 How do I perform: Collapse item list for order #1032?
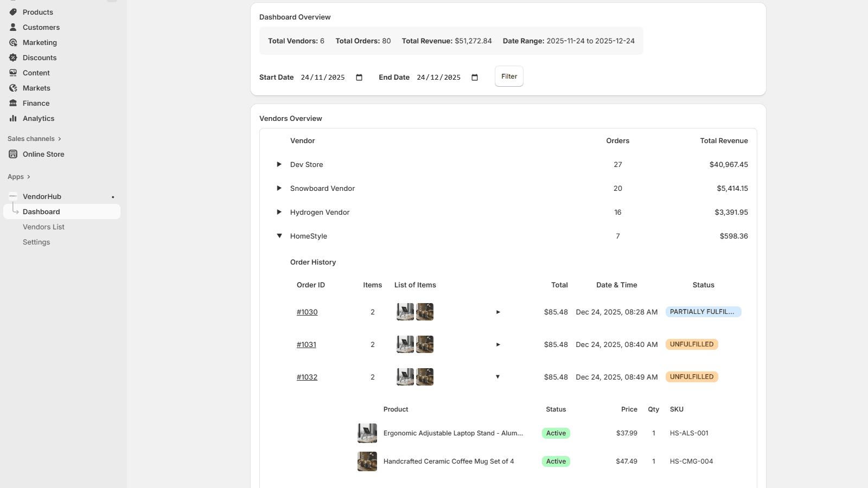[497, 377]
